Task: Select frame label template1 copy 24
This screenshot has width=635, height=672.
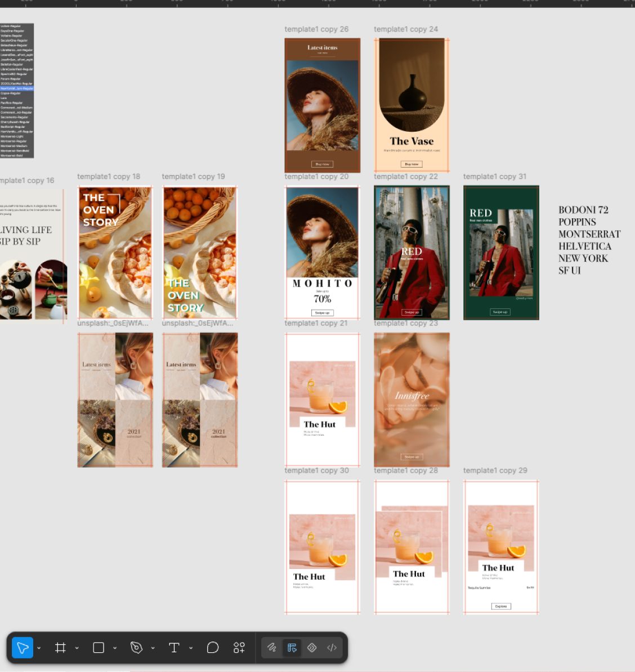Action: (406, 29)
